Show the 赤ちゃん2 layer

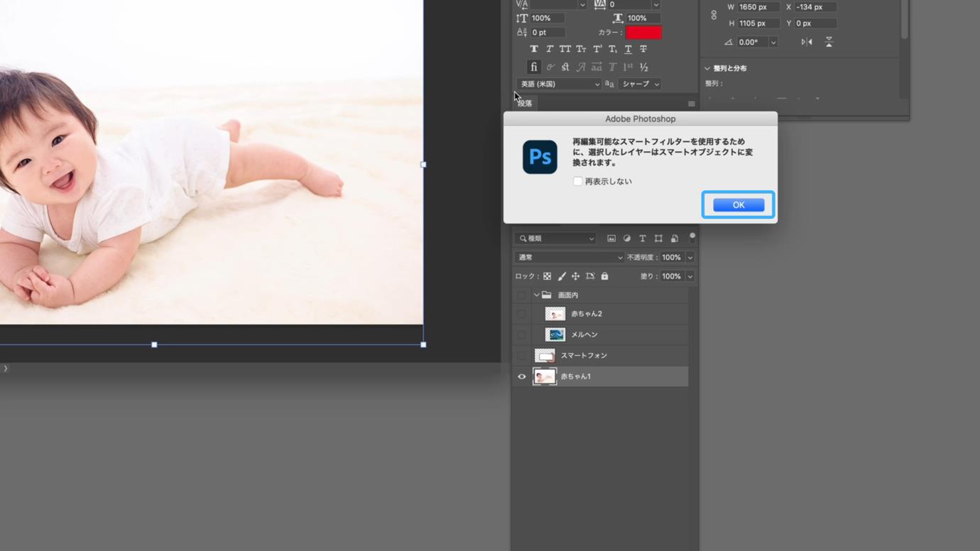coord(522,314)
